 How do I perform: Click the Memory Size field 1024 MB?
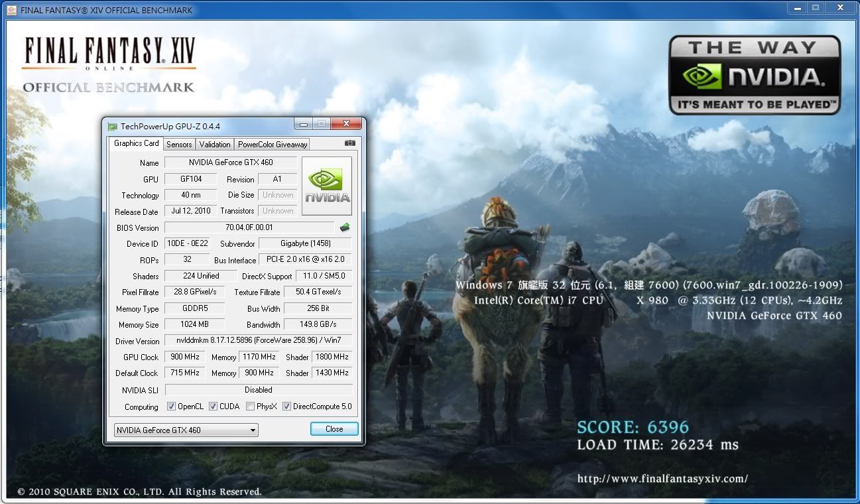(194, 324)
